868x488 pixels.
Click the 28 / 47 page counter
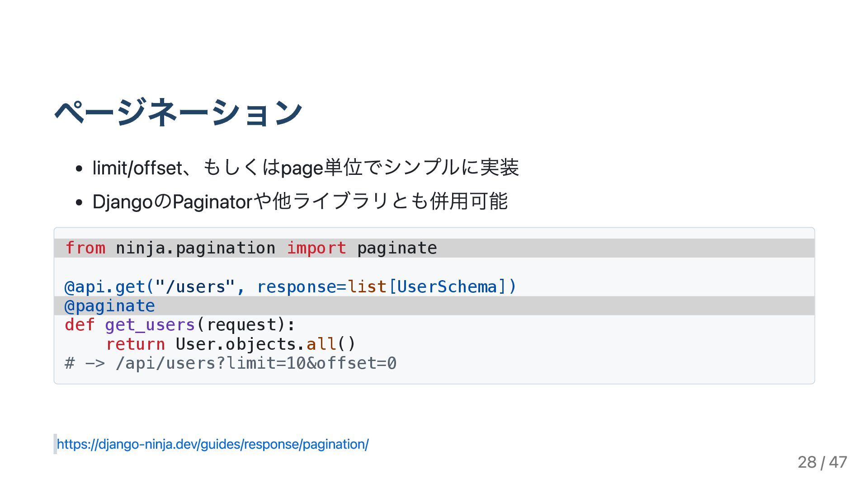[x=822, y=462]
